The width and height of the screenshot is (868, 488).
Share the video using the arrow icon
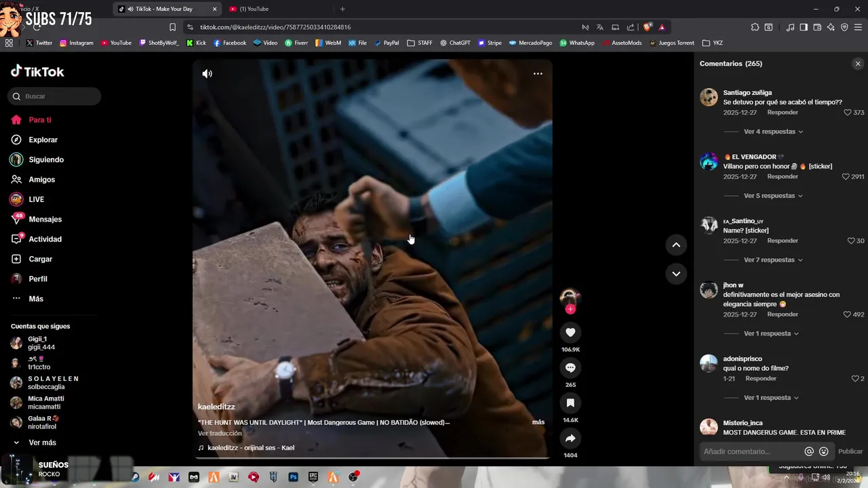pos(570,439)
